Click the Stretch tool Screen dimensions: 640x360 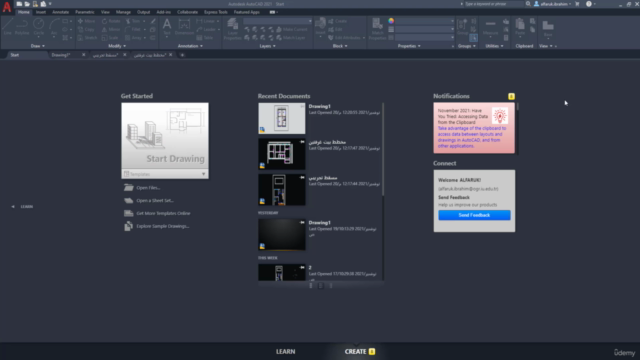[87, 38]
